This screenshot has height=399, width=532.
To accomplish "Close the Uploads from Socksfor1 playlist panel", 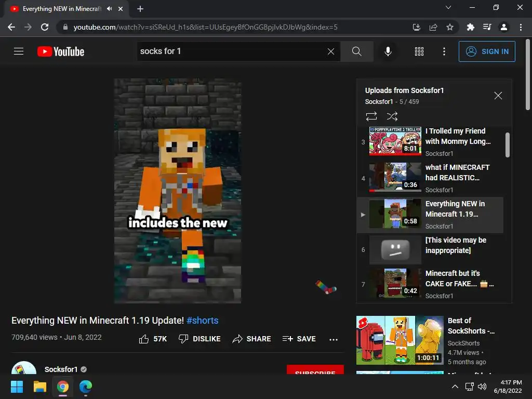I will click(x=498, y=96).
